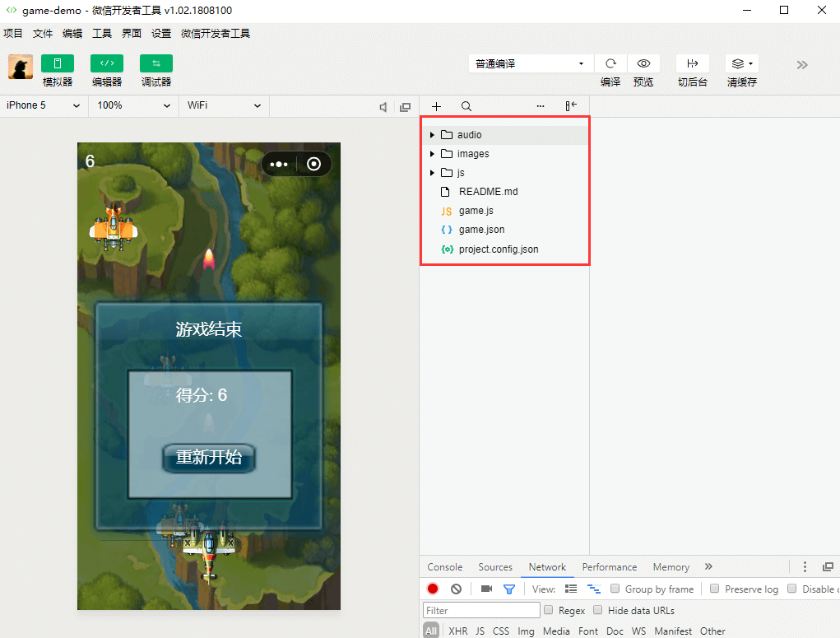
Task: Open devtools customize menu vertical dots
Action: click(805, 566)
